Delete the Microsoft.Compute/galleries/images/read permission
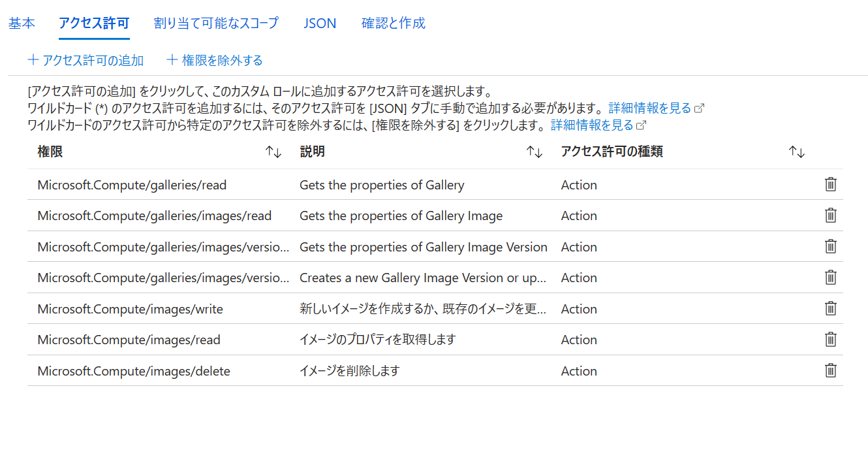Image resolution: width=868 pixels, height=465 pixels. [831, 216]
